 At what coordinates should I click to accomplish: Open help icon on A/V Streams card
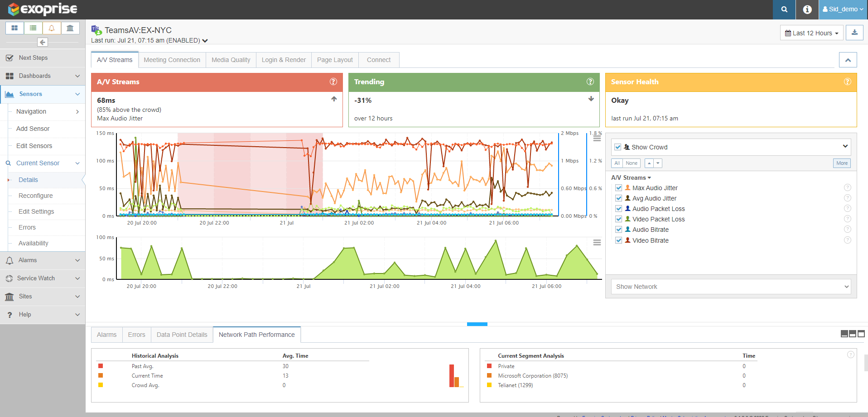point(333,82)
